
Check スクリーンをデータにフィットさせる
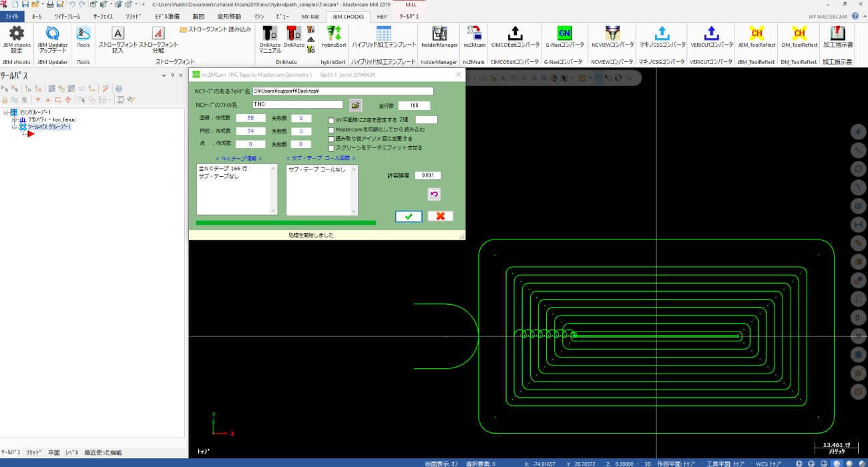click(331, 147)
